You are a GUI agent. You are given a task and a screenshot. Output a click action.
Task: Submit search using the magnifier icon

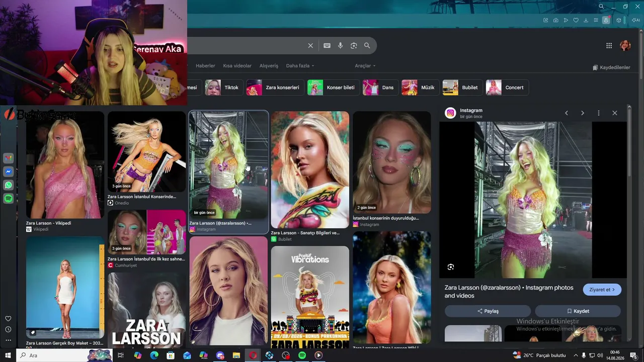tap(367, 46)
